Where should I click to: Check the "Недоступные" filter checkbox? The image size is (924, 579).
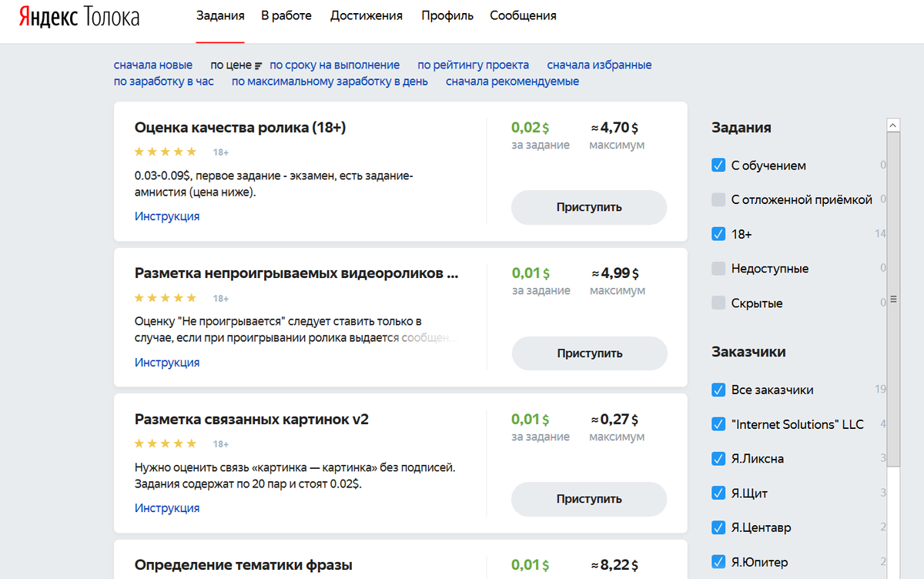tap(718, 269)
